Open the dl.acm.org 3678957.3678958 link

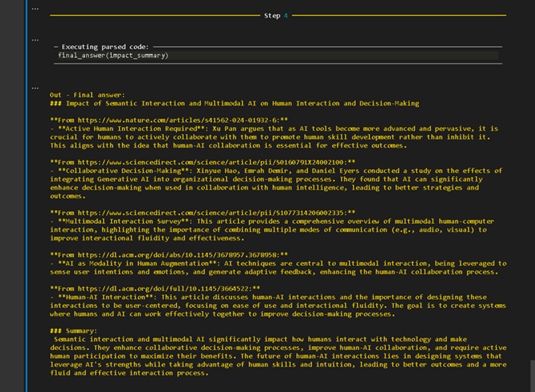(179, 255)
